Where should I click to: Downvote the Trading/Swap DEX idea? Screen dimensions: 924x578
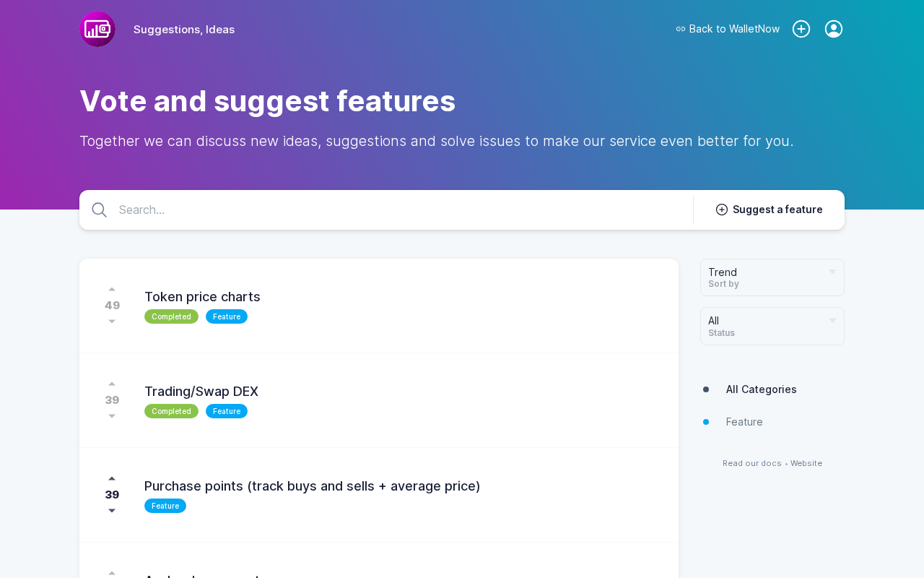pyautogui.click(x=112, y=416)
